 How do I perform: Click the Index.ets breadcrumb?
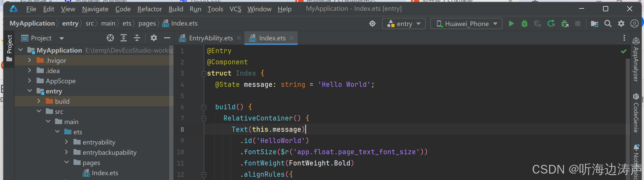click(180, 23)
